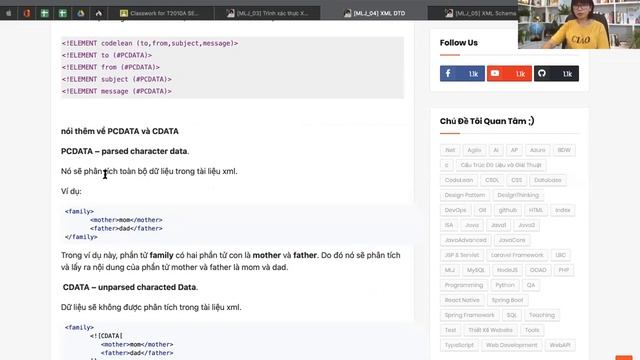The width and height of the screenshot is (640, 360).
Task: Open the Spring Boot tag
Action: (507, 300)
